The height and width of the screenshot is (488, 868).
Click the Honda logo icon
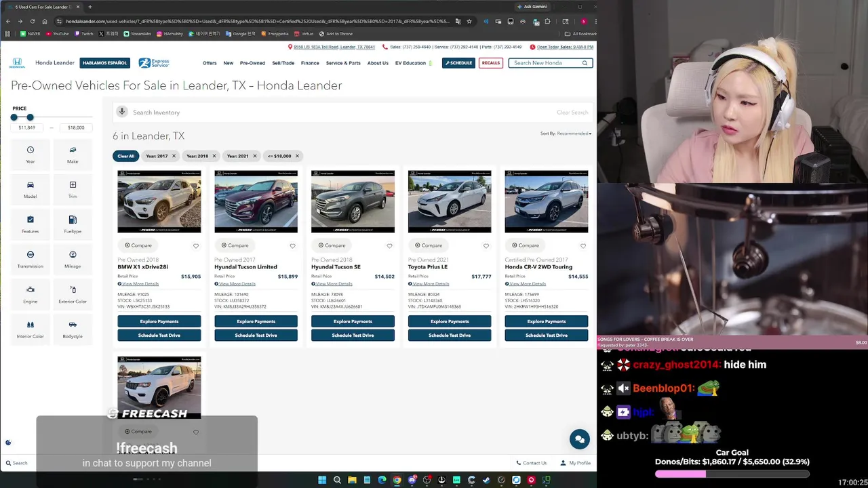(x=17, y=63)
